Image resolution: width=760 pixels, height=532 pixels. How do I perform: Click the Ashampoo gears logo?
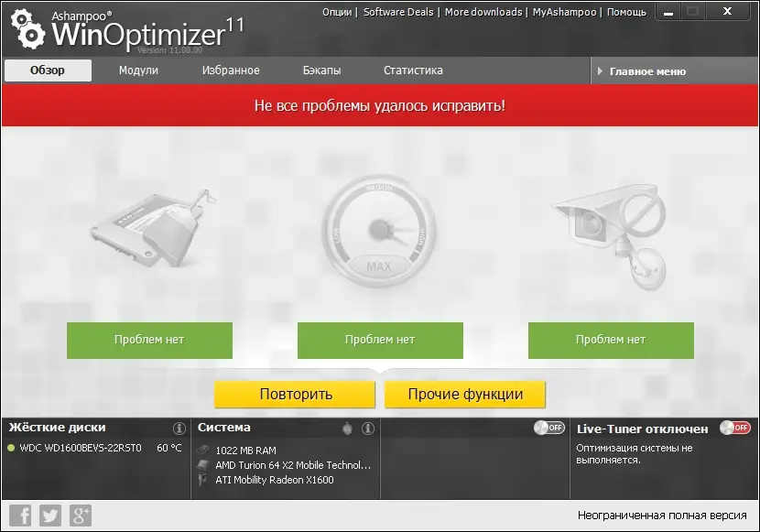coord(28,29)
